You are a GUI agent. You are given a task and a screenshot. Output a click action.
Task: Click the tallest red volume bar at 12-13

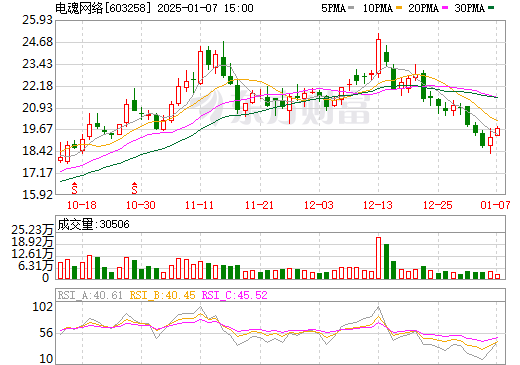[378, 258]
